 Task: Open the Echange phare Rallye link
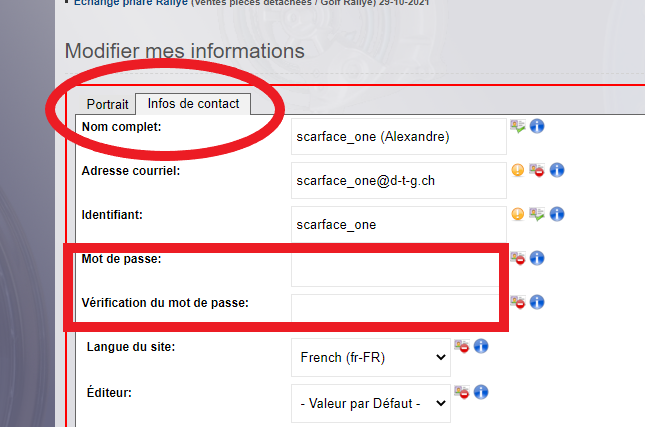coord(130,2)
